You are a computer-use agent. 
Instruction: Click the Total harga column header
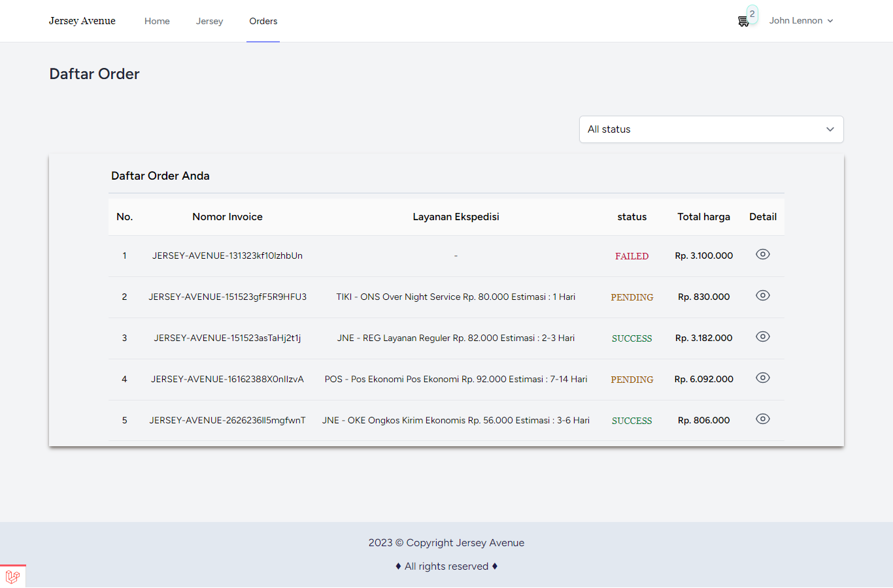click(x=703, y=217)
